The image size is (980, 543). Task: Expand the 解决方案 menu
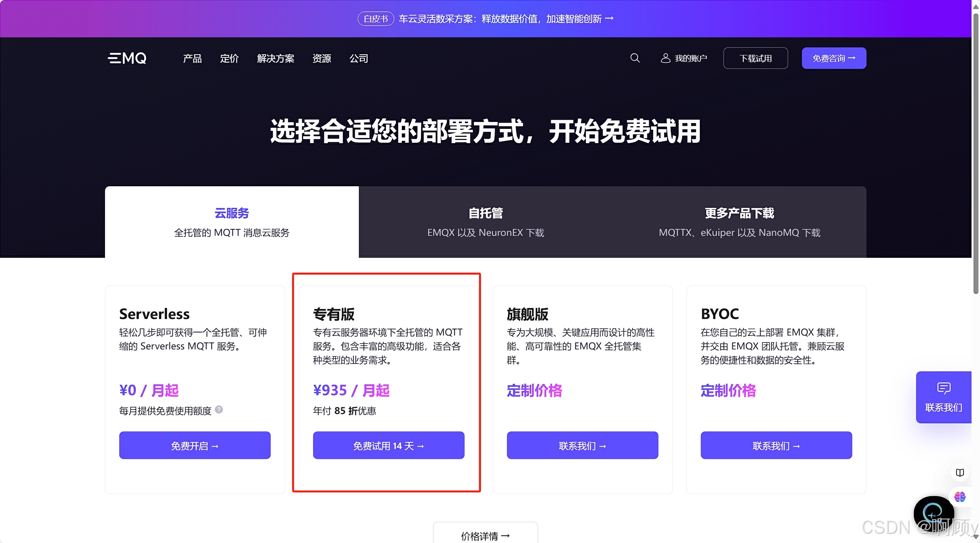[275, 58]
